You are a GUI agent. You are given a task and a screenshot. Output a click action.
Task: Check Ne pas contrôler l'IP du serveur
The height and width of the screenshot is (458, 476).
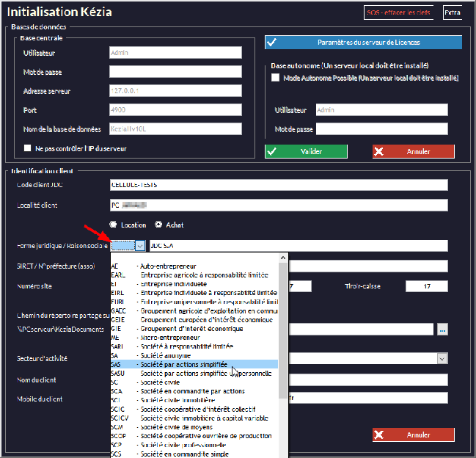[28, 148]
